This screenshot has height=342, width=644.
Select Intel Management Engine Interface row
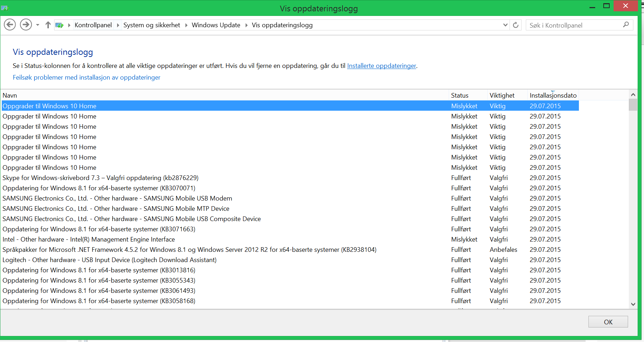pos(290,239)
